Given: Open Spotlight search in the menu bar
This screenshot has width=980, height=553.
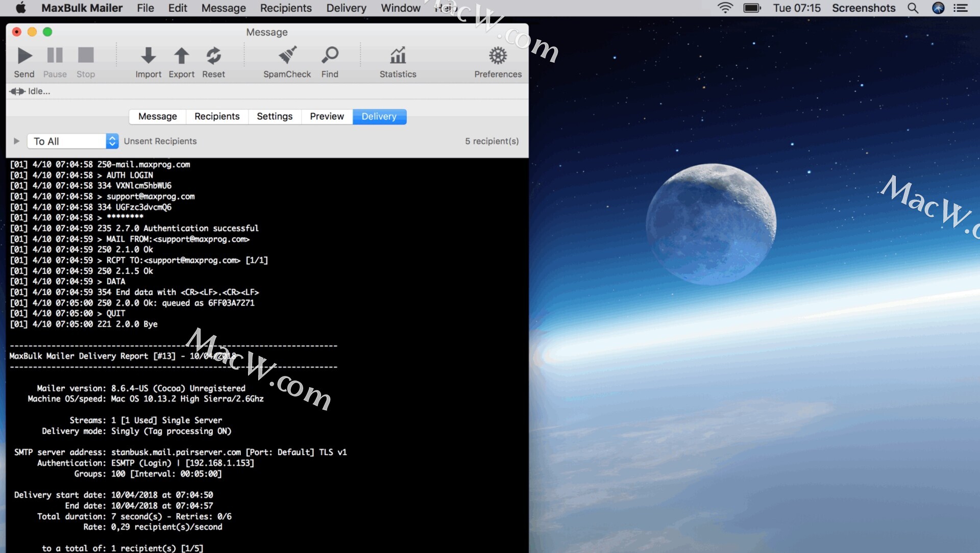Looking at the screenshot, I should pyautogui.click(x=913, y=8).
